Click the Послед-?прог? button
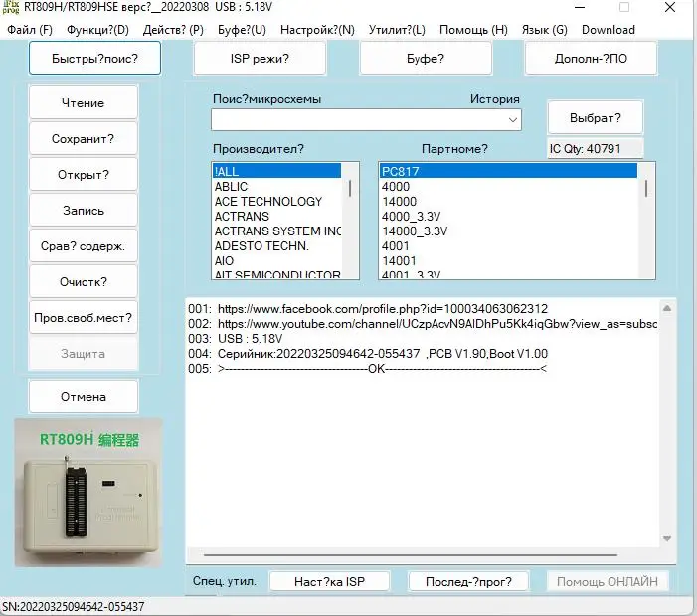Viewport: 697px width, 616px height. pyautogui.click(x=468, y=581)
